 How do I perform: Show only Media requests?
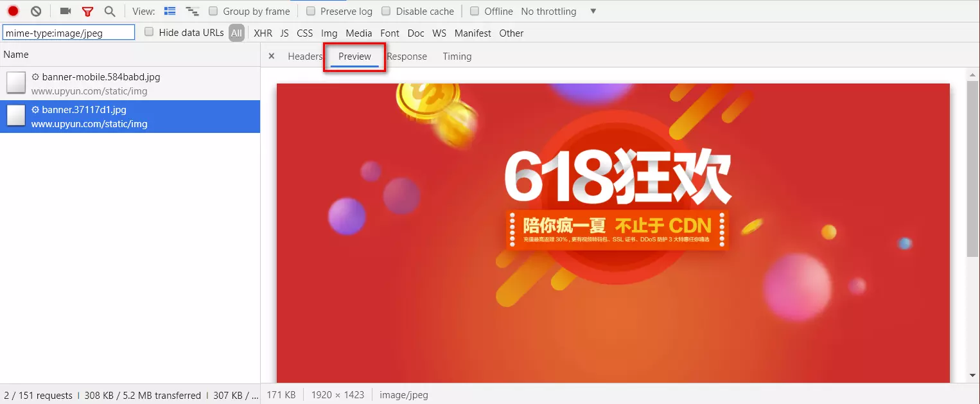click(359, 33)
